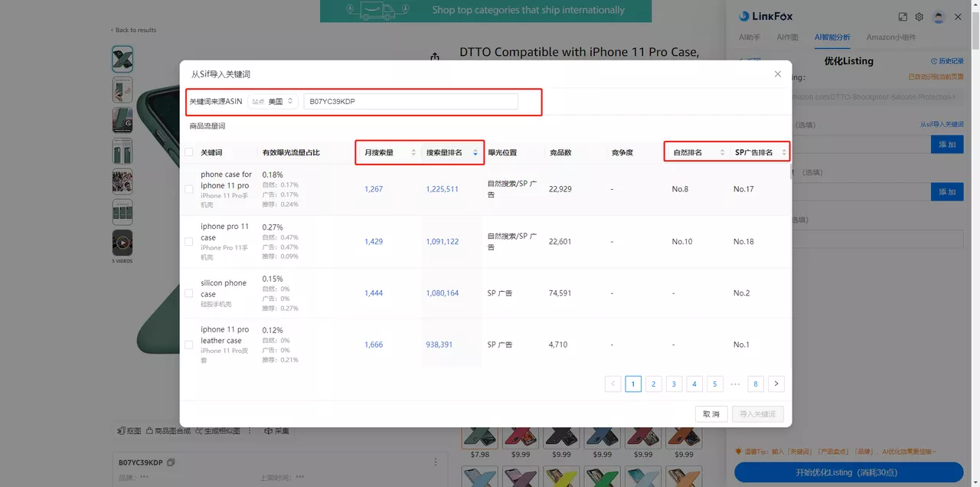Switch to the AI助手 tab
The width and height of the screenshot is (980, 487).
[750, 37]
